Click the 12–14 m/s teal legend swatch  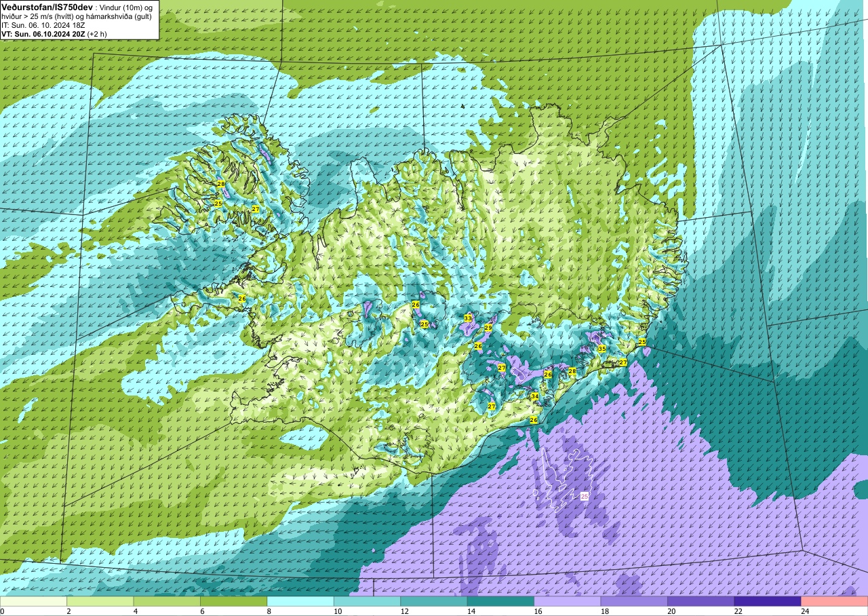coord(434,601)
